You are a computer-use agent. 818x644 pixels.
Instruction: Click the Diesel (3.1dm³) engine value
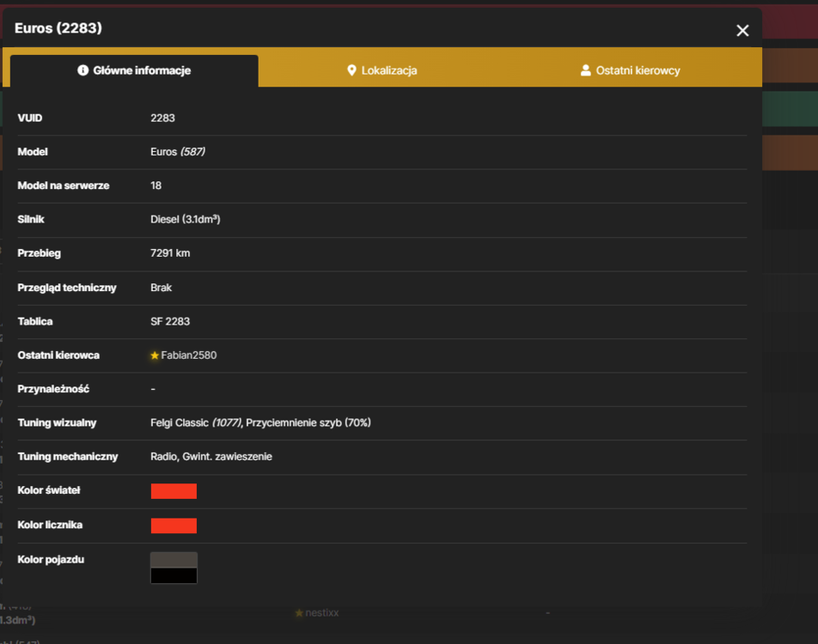pyautogui.click(x=186, y=219)
